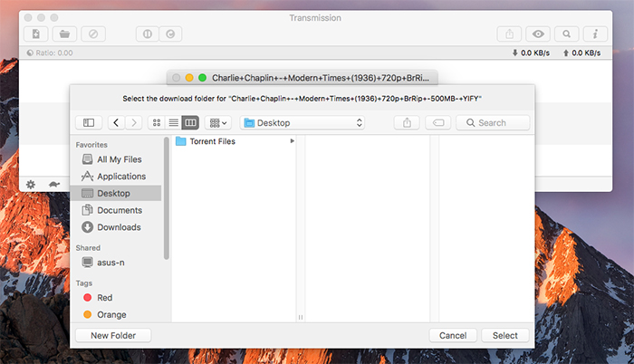Image resolution: width=634 pixels, height=364 pixels.
Task: Switch to list view in dialog
Action: 174,122
